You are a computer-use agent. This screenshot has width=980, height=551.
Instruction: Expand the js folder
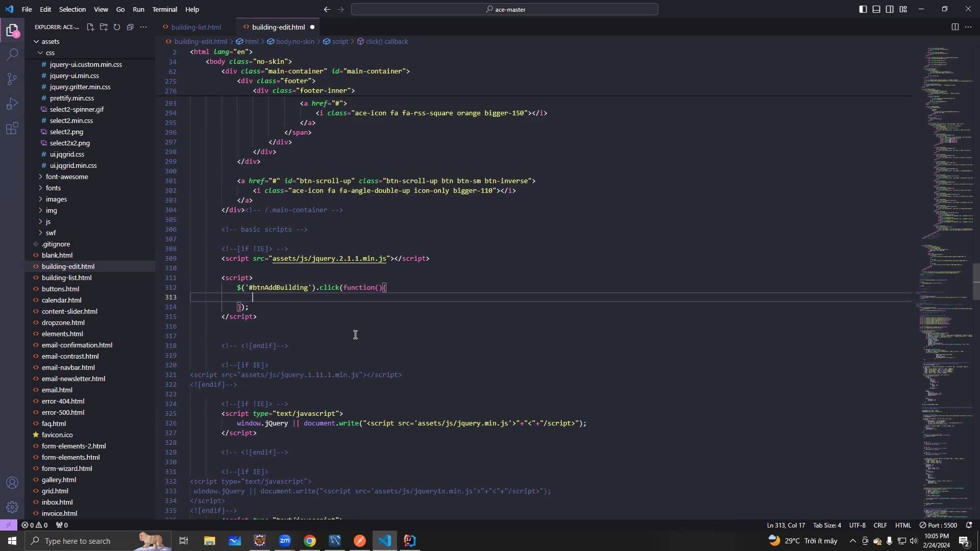(48, 221)
